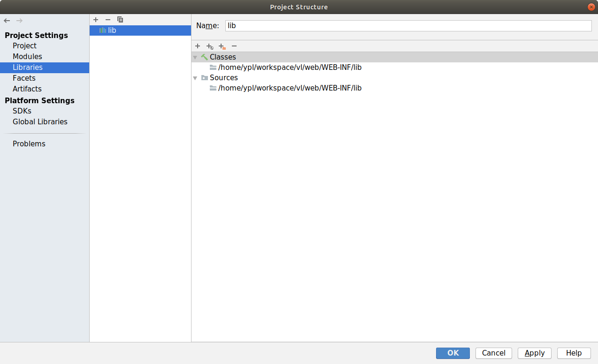Screen dimensions: 598x364
Task: Open Modules settings page
Action: point(27,56)
